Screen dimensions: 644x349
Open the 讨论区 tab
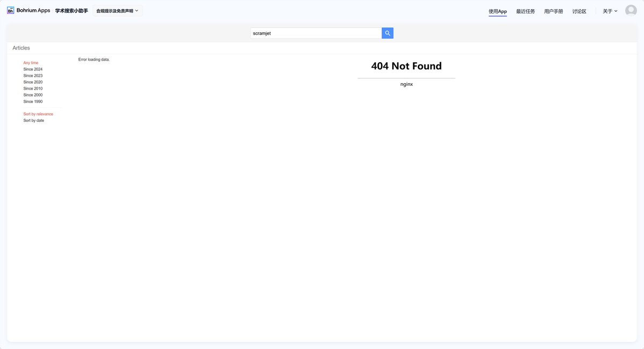tap(579, 11)
